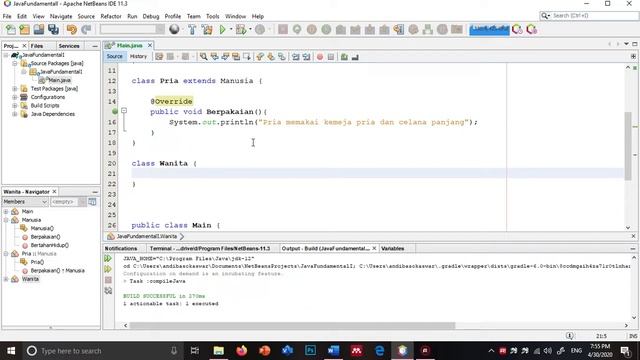Click the Output panel horizontal scrollbar

pyautogui.click(x=292, y=325)
